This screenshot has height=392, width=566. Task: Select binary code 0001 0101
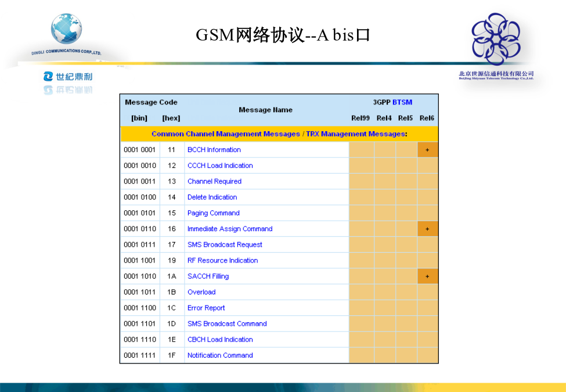[x=140, y=213]
